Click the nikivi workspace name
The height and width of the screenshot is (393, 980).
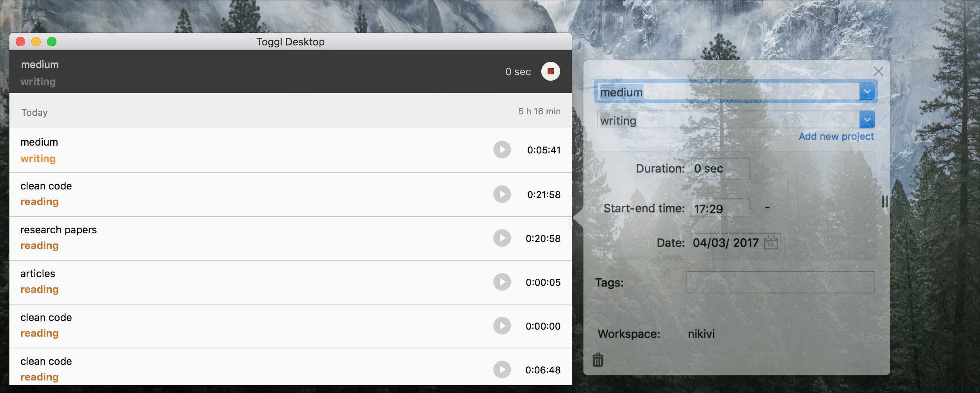coord(701,334)
